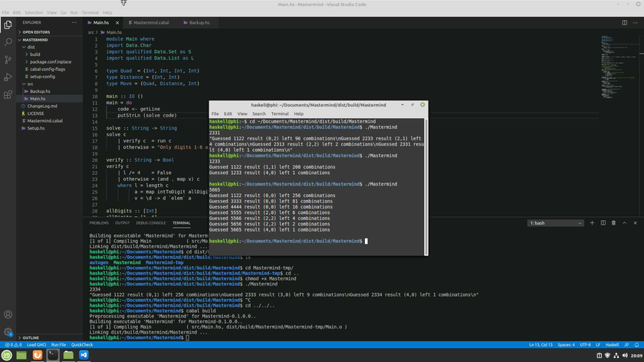Maximize the panel with up chevron

[624, 222]
